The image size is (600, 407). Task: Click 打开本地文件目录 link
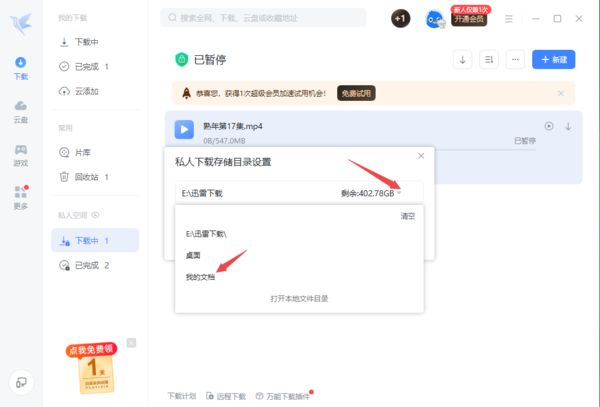click(299, 299)
